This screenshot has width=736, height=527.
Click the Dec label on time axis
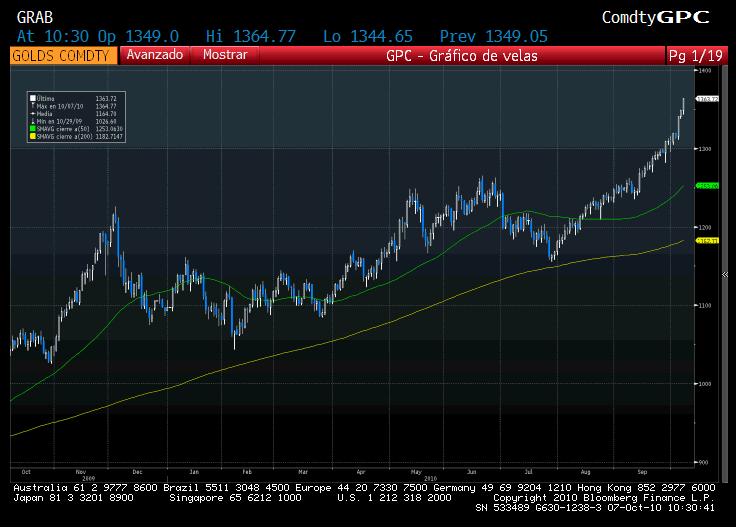click(x=137, y=472)
